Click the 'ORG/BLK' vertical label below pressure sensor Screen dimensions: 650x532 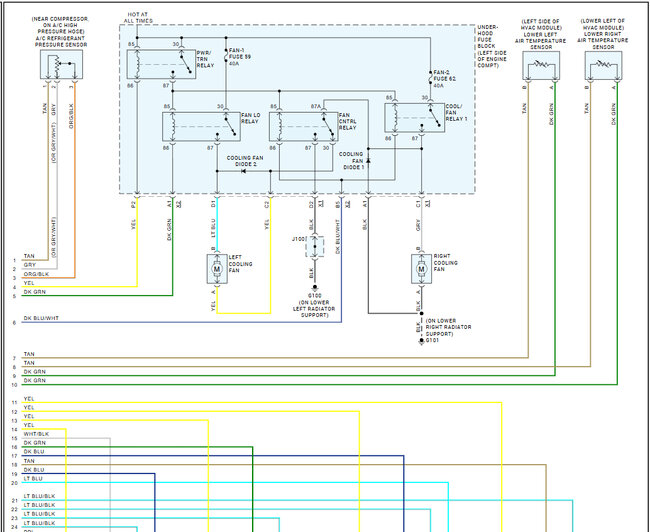pyautogui.click(x=71, y=116)
